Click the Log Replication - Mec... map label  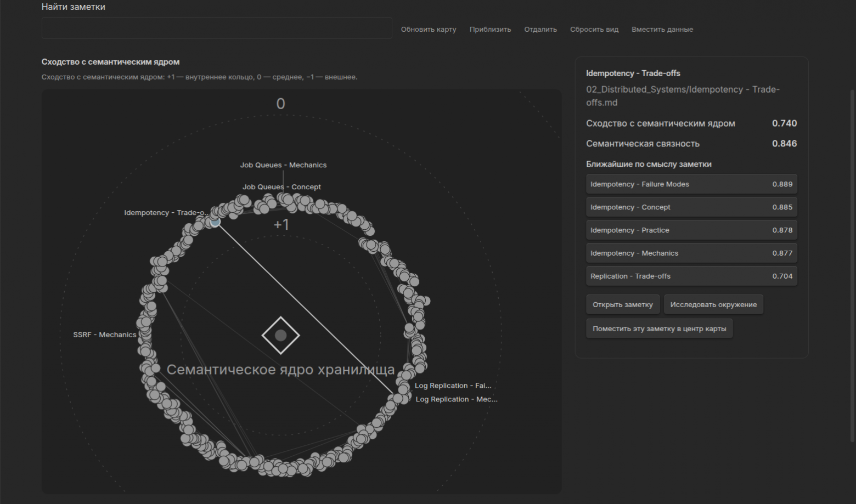[x=457, y=399]
